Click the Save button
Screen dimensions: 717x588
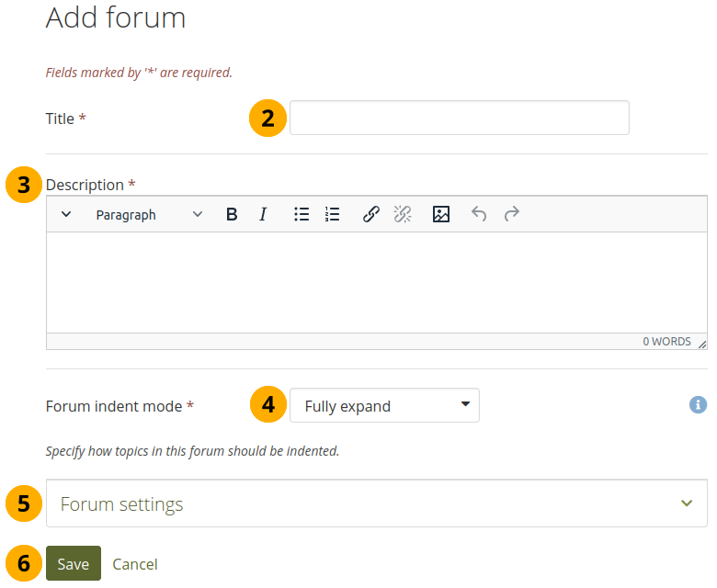click(74, 563)
